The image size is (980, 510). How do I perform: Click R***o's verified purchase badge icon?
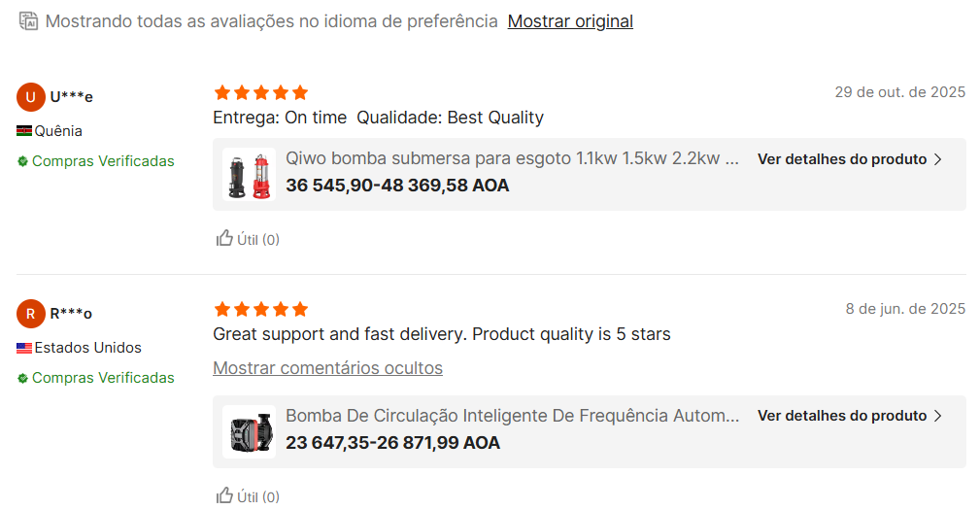pos(22,378)
